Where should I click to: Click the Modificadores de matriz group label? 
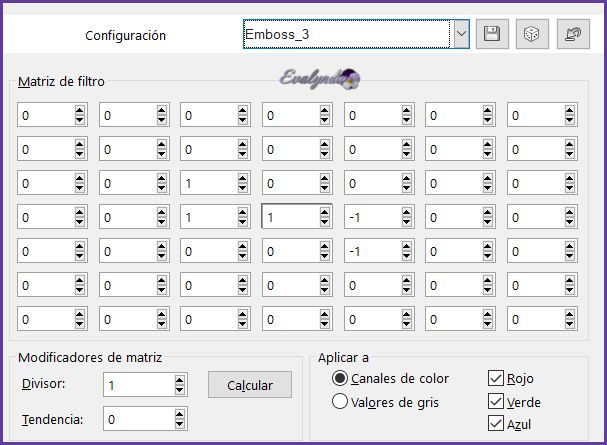[x=90, y=357]
